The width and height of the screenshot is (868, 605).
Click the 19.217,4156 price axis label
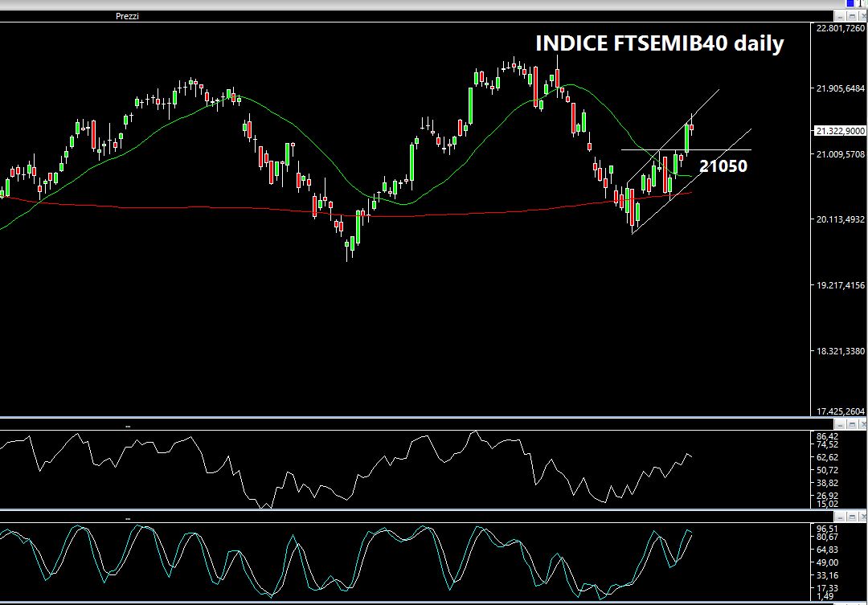(x=841, y=285)
